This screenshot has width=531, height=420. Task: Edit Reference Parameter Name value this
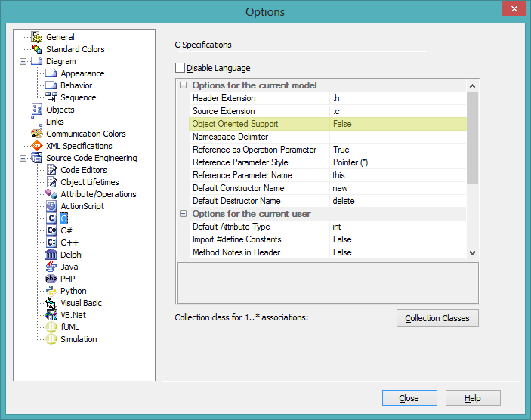point(398,175)
